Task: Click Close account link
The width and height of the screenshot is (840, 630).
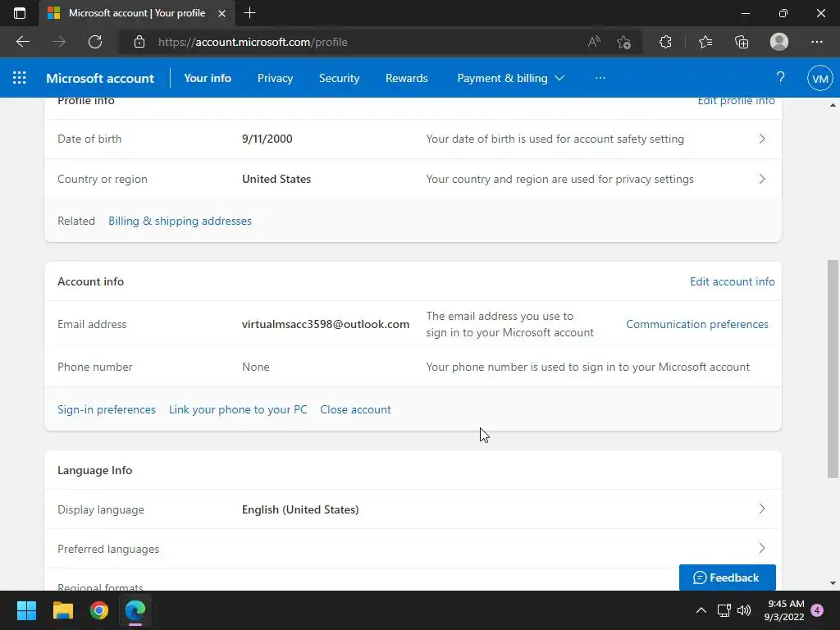Action: (x=356, y=409)
